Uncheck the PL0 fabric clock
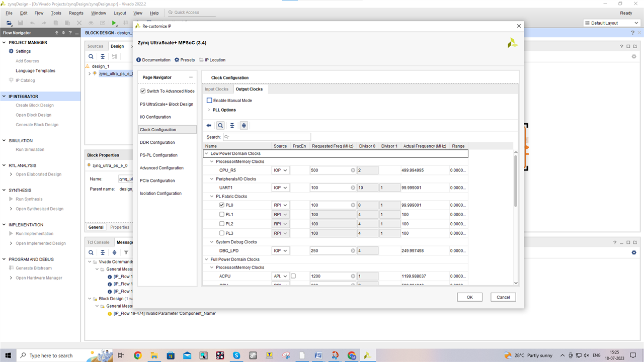The image size is (644, 362). tap(222, 205)
